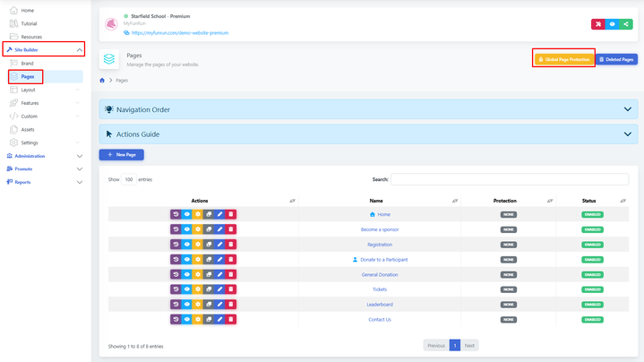
Task: Click the home breadcrumb icon
Action: click(102, 81)
